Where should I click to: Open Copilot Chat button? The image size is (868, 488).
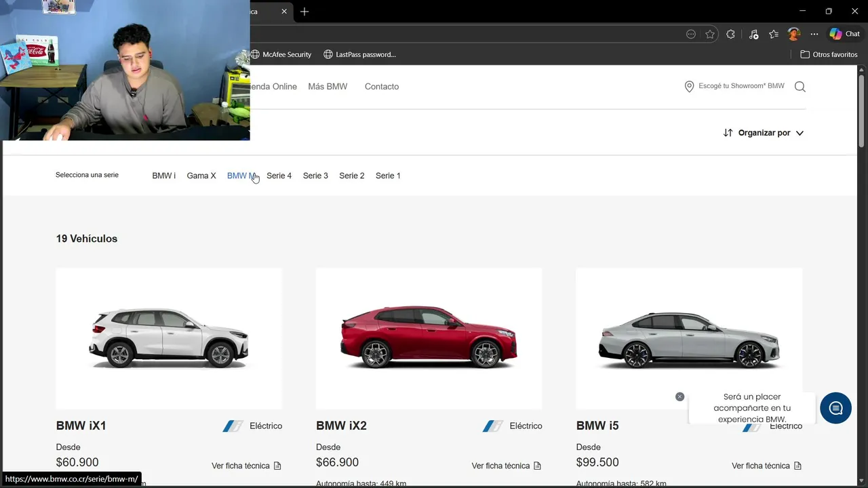[x=845, y=34]
